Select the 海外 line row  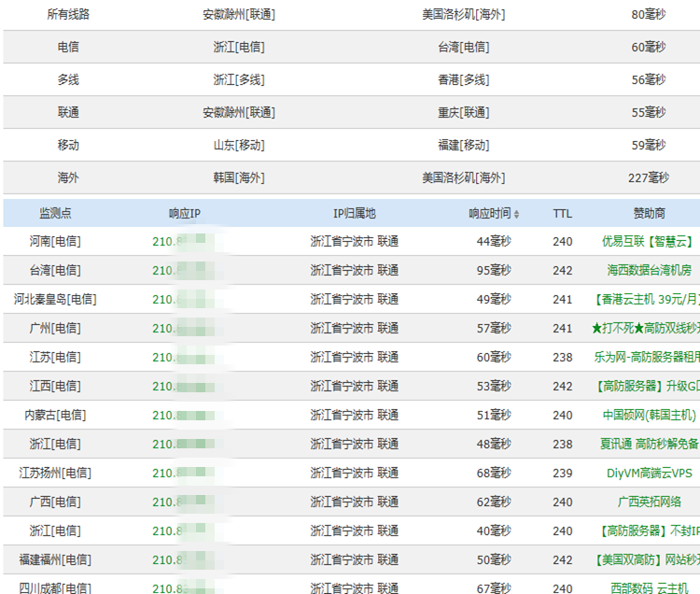click(351, 177)
